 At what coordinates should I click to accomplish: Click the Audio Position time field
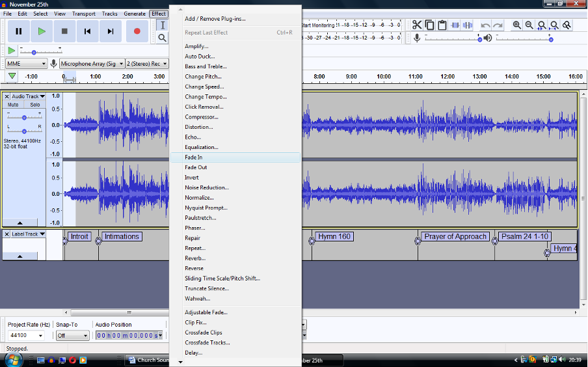pyautogui.click(x=129, y=336)
